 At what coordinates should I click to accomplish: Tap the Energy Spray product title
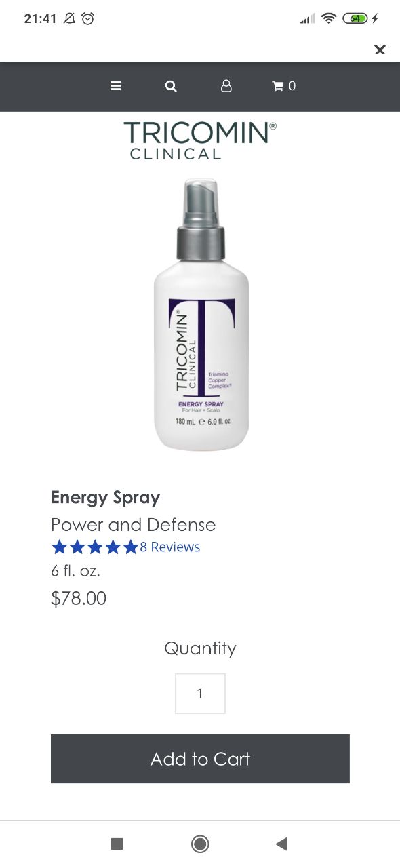pos(106,498)
